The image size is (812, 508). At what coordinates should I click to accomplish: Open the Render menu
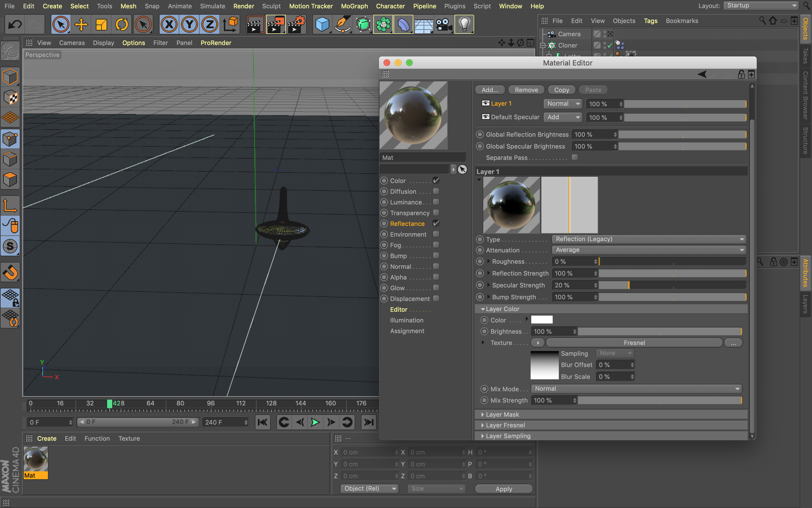[244, 6]
